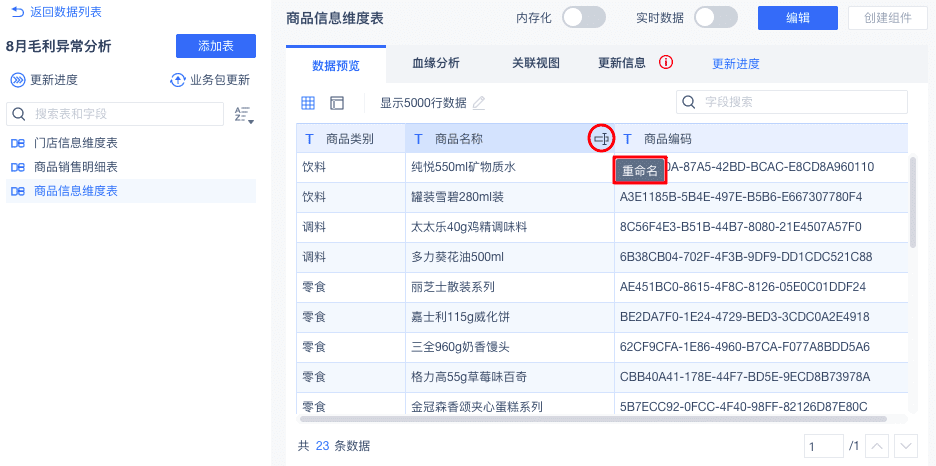The image size is (936, 466).
Task: Click the page number input box
Action: coord(823,446)
